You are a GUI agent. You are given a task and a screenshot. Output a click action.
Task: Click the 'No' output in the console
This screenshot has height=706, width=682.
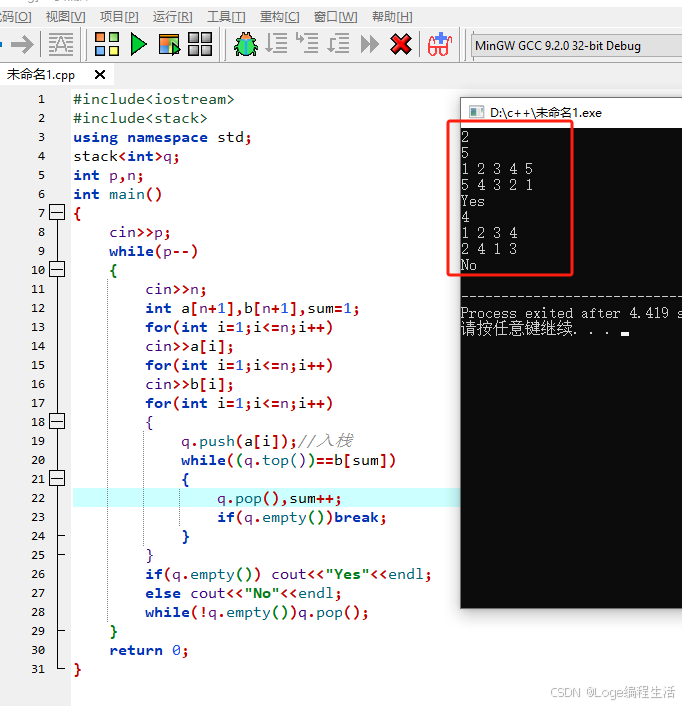pos(469,265)
